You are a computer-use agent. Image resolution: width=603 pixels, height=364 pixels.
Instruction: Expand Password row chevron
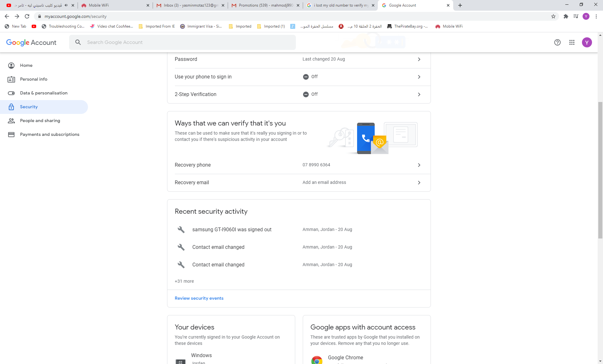click(x=419, y=59)
